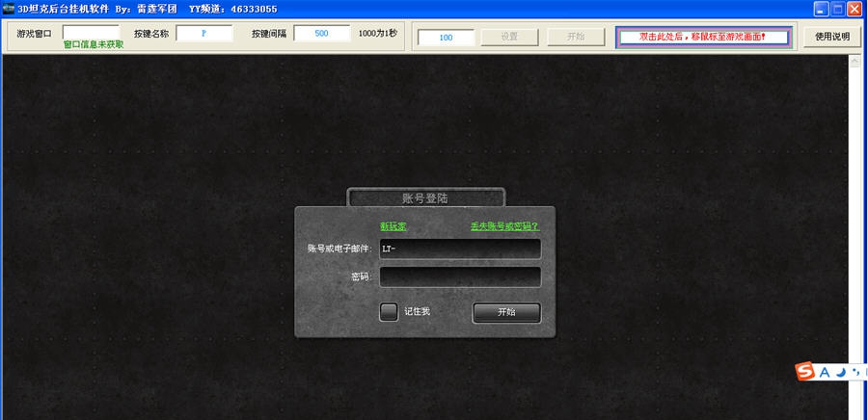The image size is (868, 420).
Task: Click the 按键名称 field showing P
Action: tap(204, 33)
